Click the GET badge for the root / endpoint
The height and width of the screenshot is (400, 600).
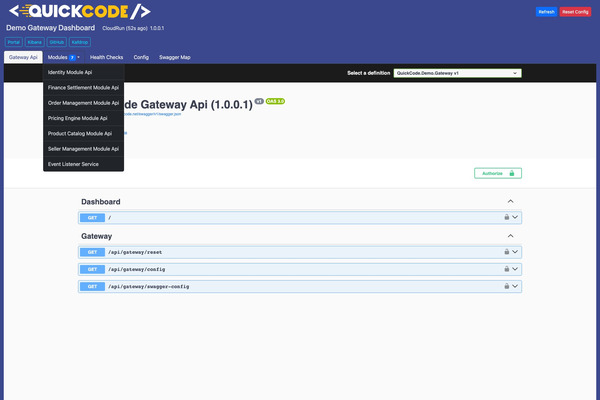pos(92,217)
